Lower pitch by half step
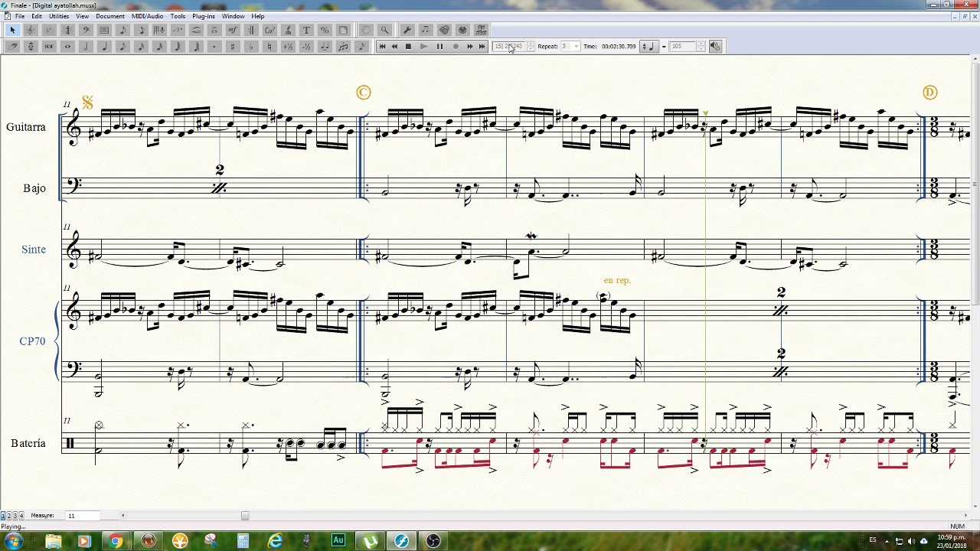The image size is (980, 551). pyautogui.click(x=306, y=46)
